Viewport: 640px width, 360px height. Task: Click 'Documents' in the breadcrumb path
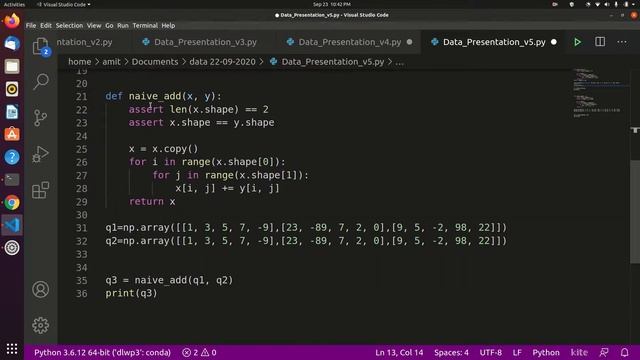pos(155,62)
